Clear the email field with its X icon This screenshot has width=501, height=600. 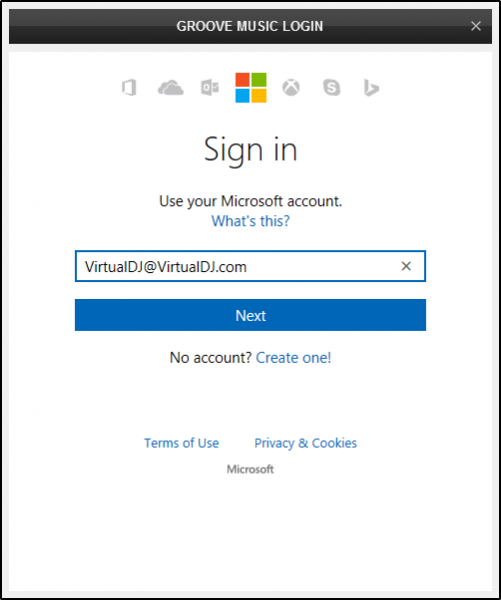pos(406,266)
